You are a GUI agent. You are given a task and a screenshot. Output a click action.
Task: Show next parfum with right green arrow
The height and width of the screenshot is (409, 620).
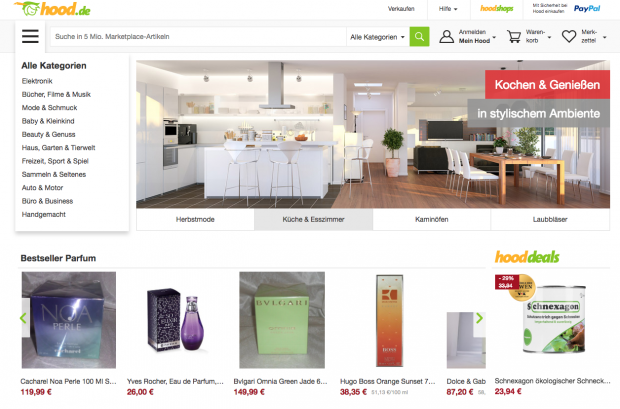[x=479, y=318]
